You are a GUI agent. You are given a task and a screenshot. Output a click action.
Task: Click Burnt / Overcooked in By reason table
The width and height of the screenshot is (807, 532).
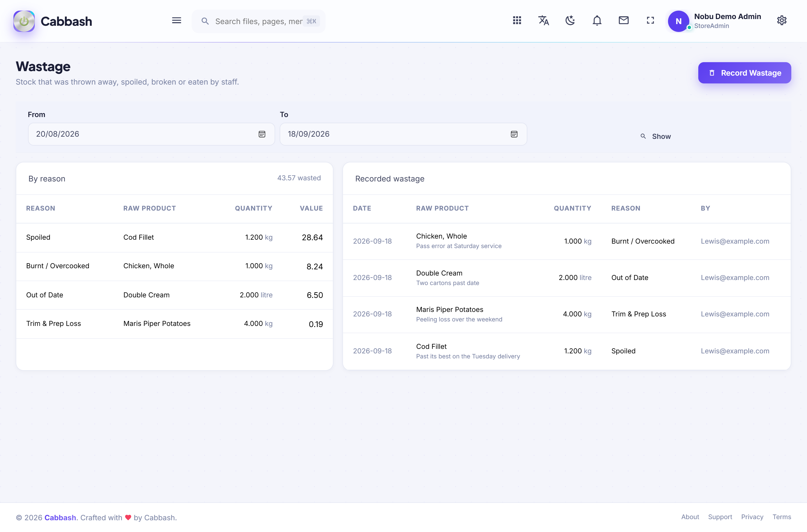pos(58,266)
